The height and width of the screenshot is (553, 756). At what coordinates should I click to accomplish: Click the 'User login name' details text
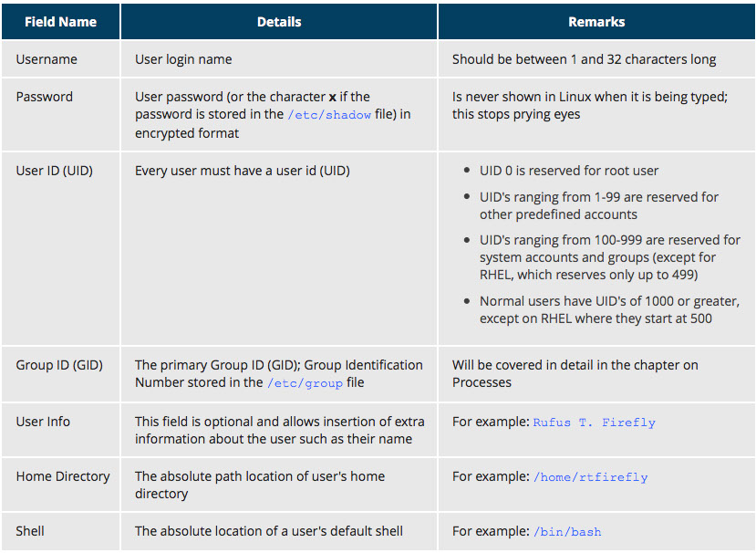183,59
